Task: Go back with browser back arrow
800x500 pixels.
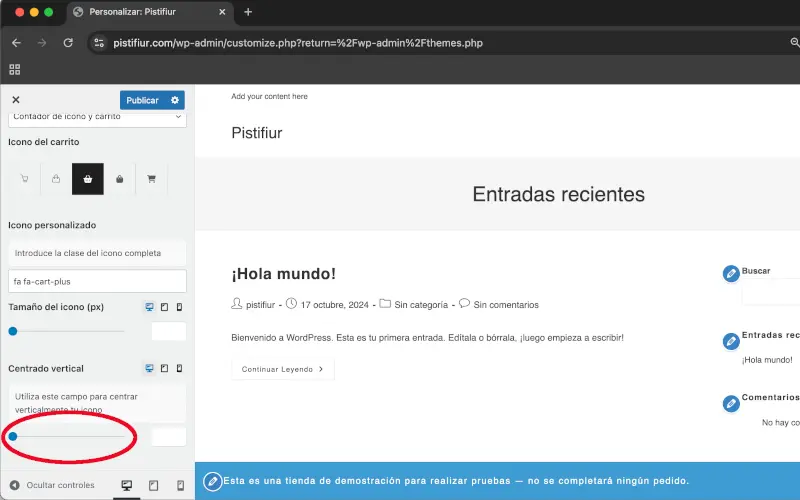Action: point(16,43)
